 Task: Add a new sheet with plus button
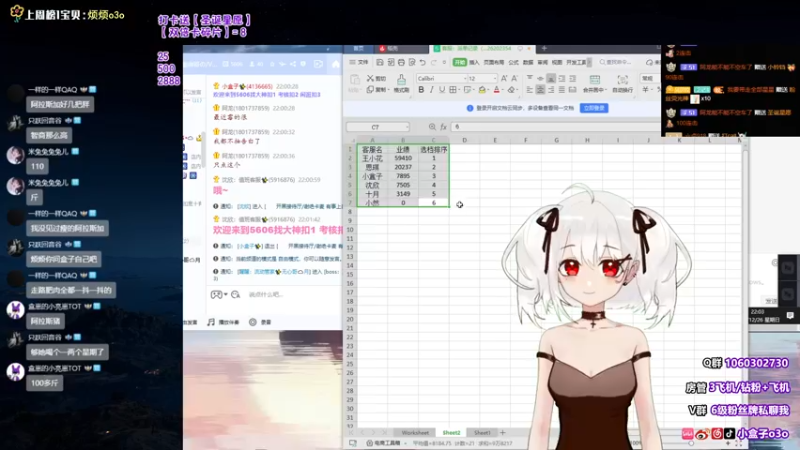[x=503, y=433]
